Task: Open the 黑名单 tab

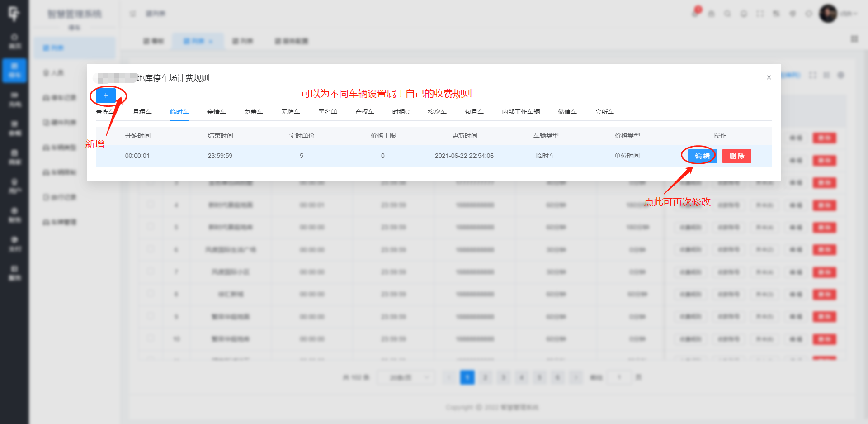Action: click(x=327, y=112)
